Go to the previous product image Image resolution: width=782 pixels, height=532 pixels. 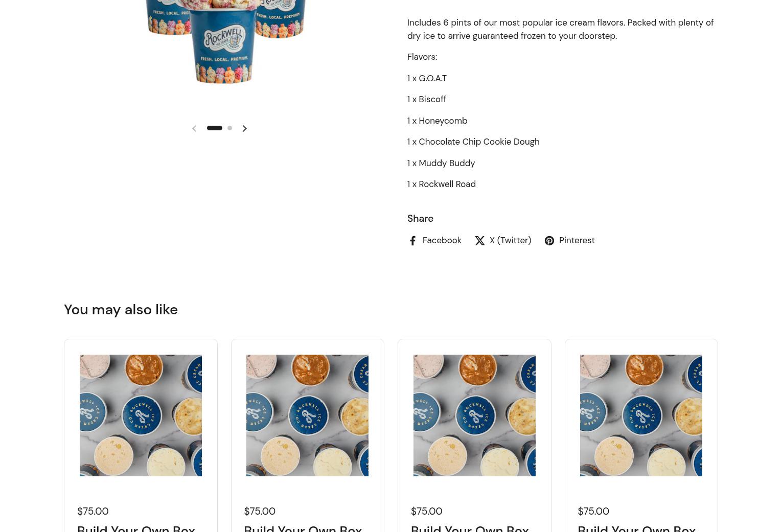(194, 128)
